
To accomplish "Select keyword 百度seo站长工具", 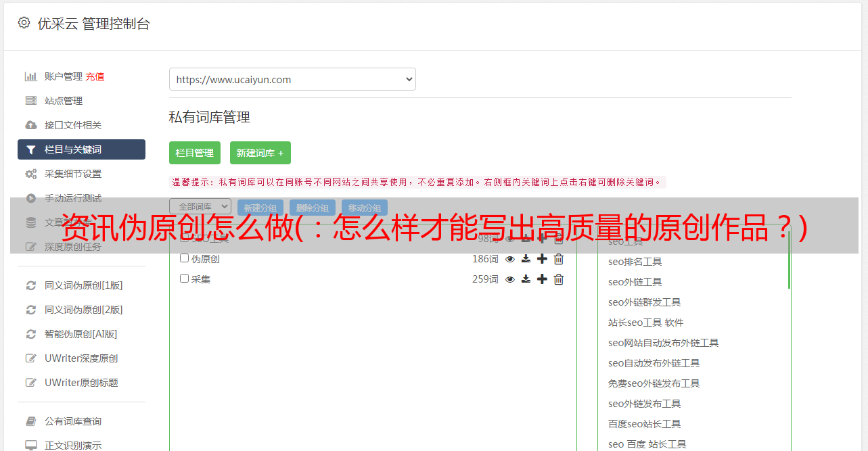I will [644, 424].
